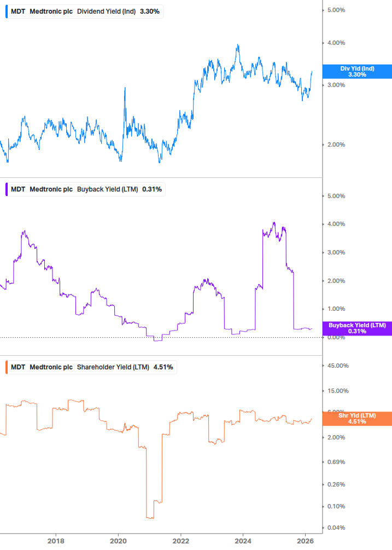Click the 45.00% tick in the shareholder yield chart
The image size is (392, 550).
coord(338,366)
